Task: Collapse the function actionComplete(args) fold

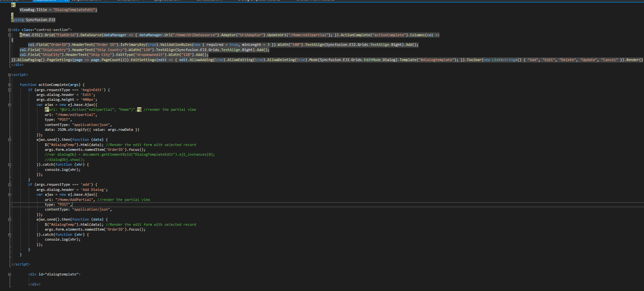Action: (x=10, y=85)
